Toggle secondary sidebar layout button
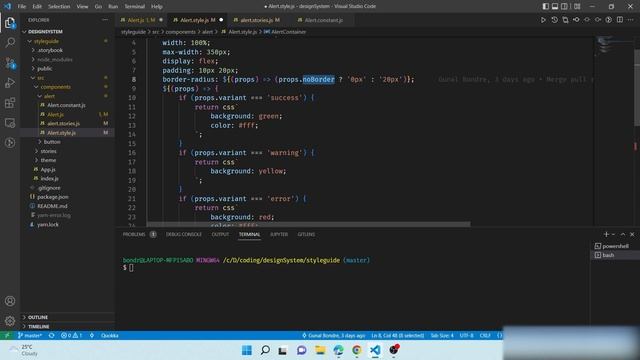 tap(564, 7)
